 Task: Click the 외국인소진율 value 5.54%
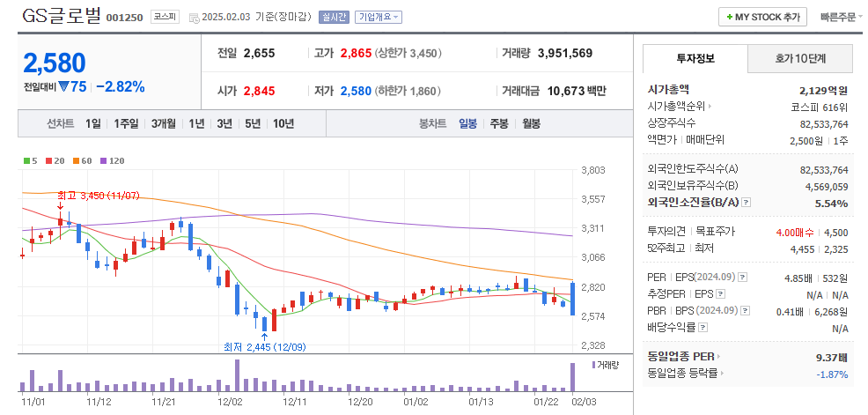point(831,204)
